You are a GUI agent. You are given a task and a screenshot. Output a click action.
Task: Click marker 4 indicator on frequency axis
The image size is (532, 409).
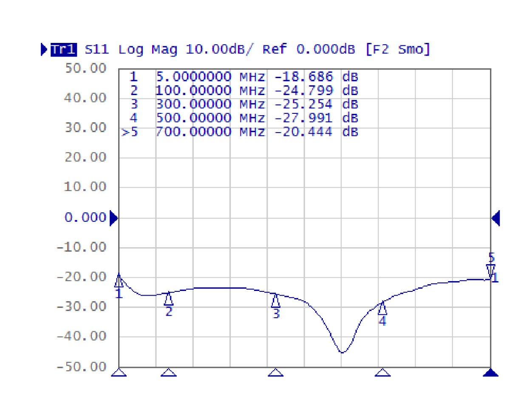click(382, 372)
